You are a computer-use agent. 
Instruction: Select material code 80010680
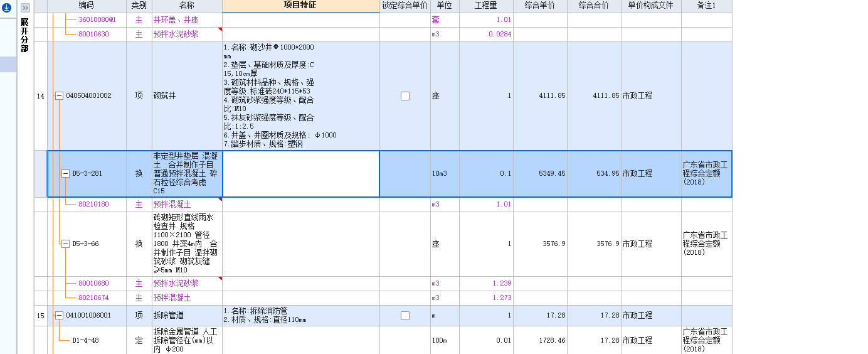(x=93, y=284)
